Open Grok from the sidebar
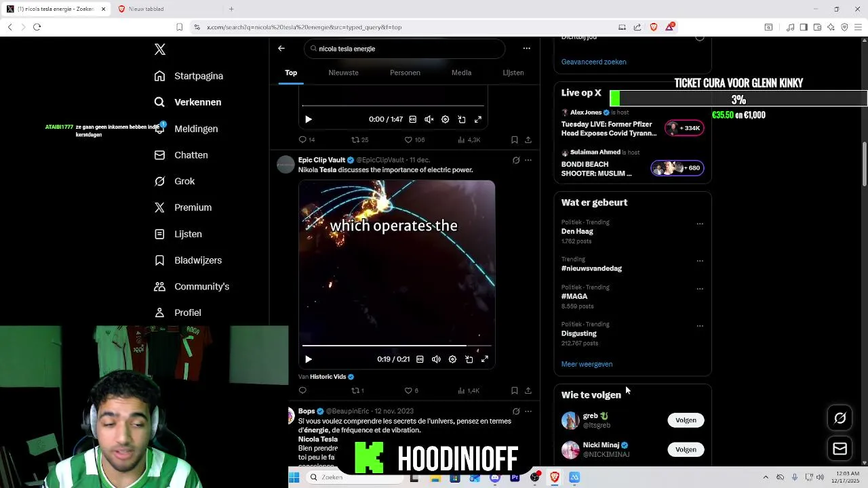868x488 pixels. (x=174, y=181)
